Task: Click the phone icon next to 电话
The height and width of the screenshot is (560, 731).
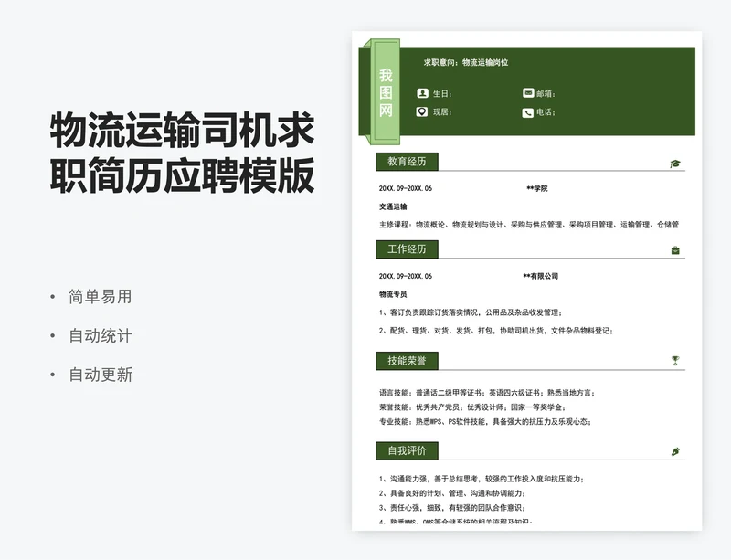Action: [527, 113]
